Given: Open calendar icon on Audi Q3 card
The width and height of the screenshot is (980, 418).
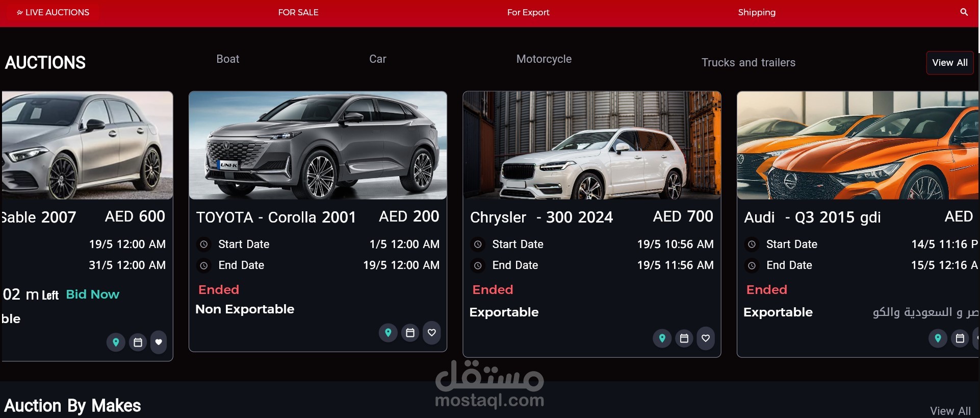Looking at the screenshot, I should [x=960, y=338].
